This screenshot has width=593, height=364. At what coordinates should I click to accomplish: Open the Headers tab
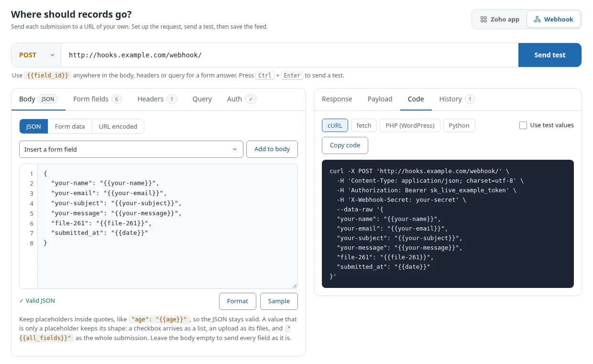pos(157,99)
